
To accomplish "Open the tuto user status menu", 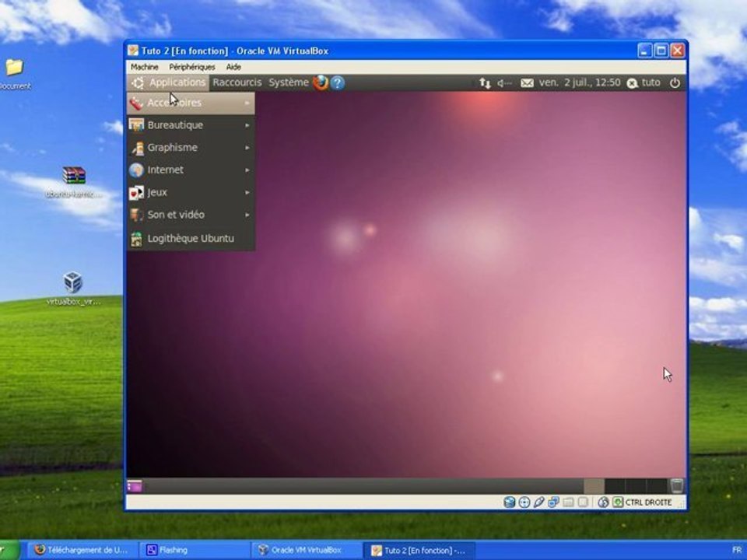I will pyautogui.click(x=644, y=83).
